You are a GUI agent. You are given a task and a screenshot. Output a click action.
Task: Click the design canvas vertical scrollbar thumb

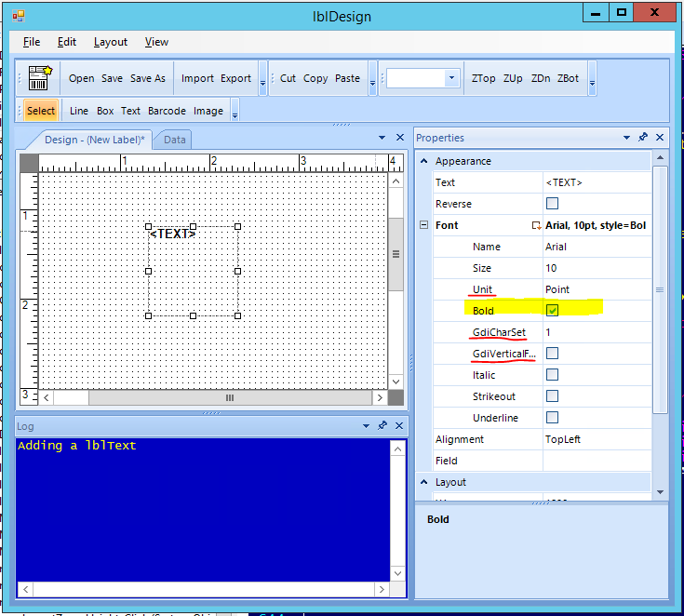pos(396,254)
